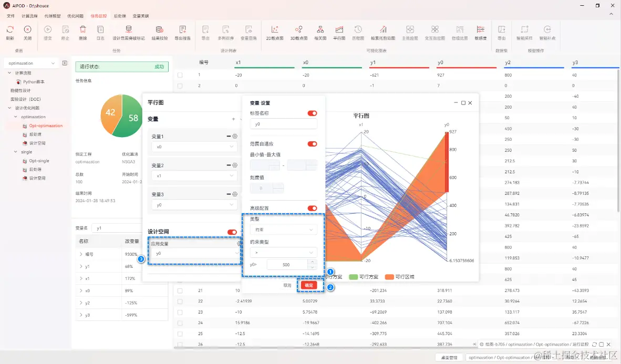Open the 变量2 dropdown showing x1

point(194,176)
